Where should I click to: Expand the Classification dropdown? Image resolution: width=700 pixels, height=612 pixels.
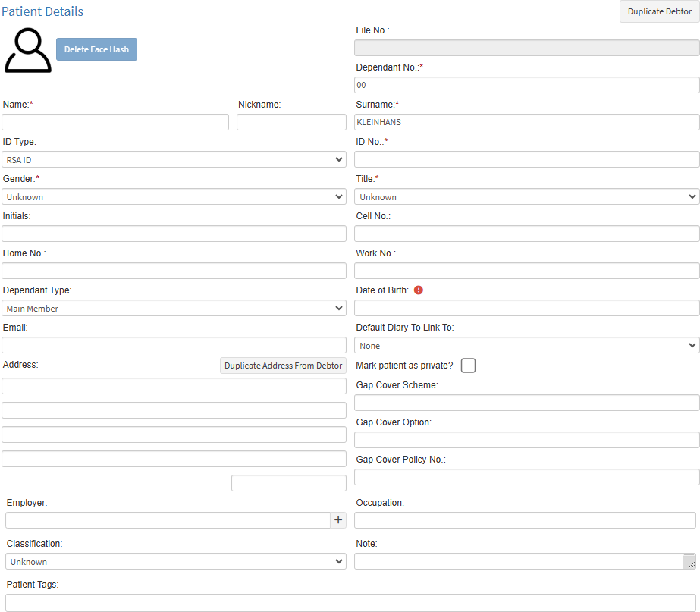click(175, 562)
